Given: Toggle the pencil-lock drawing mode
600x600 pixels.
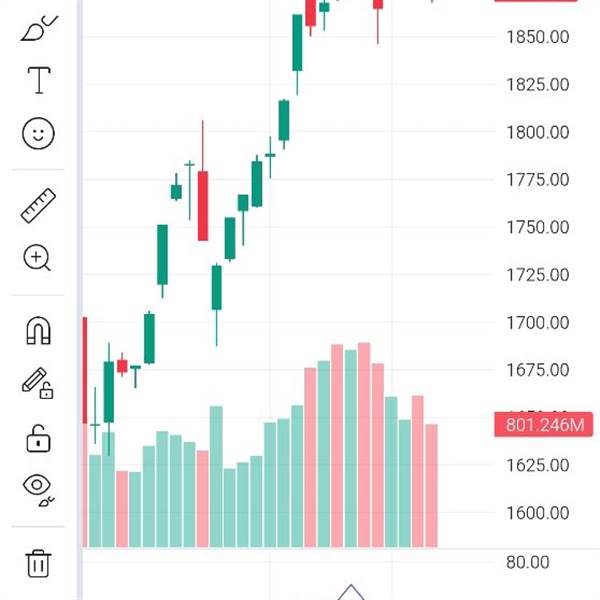Looking at the screenshot, I should (38, 383).
